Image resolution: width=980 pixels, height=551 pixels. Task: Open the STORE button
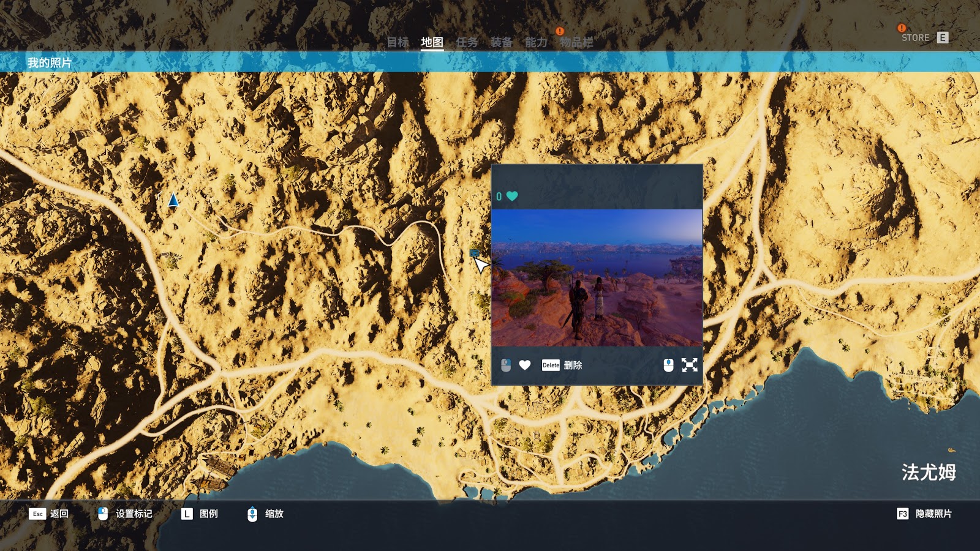pyautogui.click(x=915, y=38)
